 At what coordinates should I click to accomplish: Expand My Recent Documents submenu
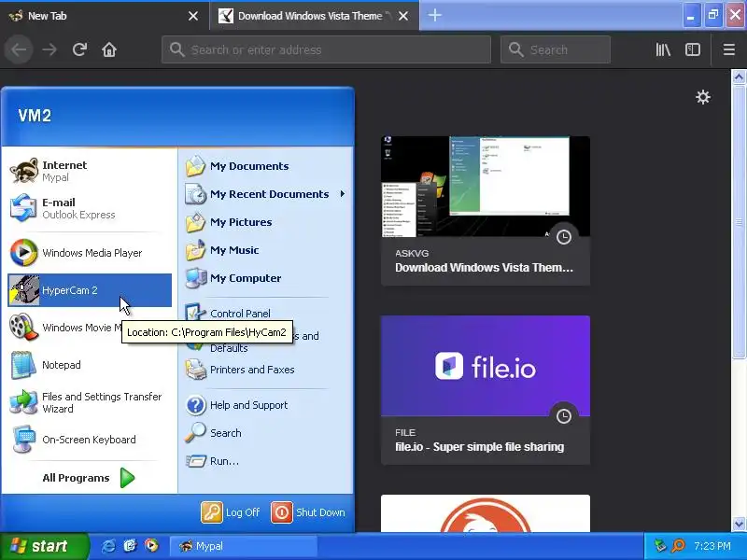click(264, 194)
